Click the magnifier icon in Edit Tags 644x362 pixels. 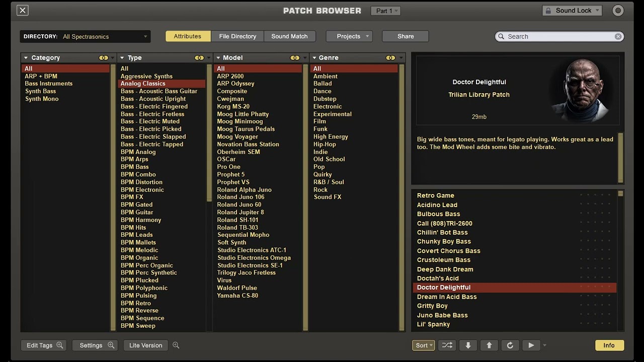(x=60, y=345)
